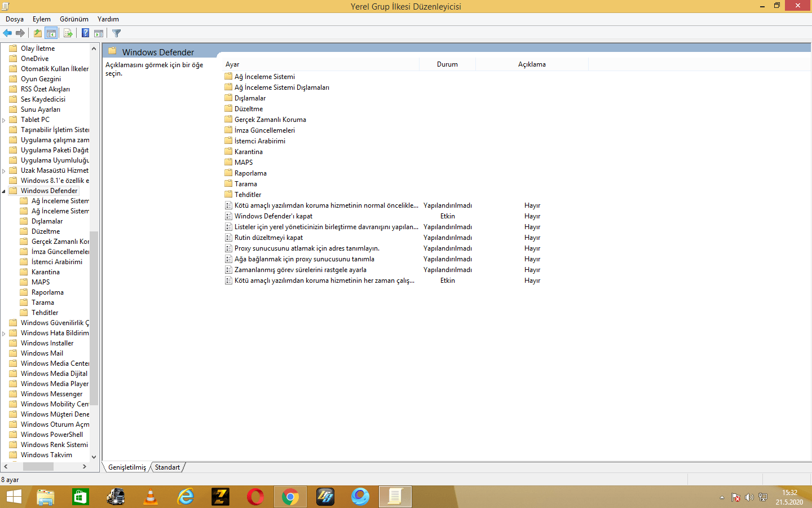Select 'İstemci Arabirimi' in the list
The image size is (812, 508).
(x=260, y=141)
